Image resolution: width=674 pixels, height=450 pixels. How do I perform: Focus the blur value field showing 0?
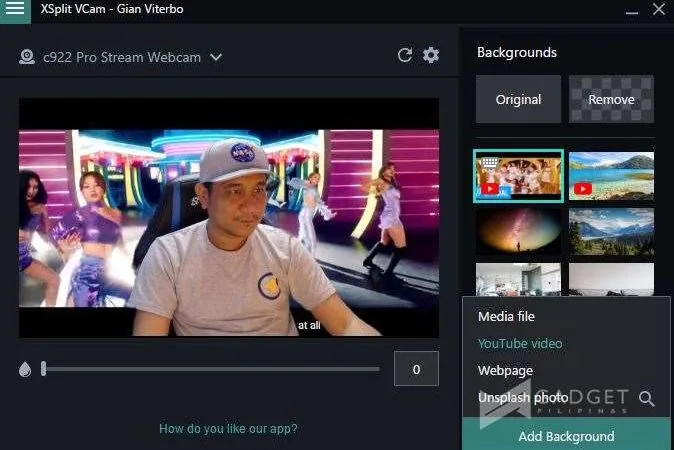[x=416, y=369]
